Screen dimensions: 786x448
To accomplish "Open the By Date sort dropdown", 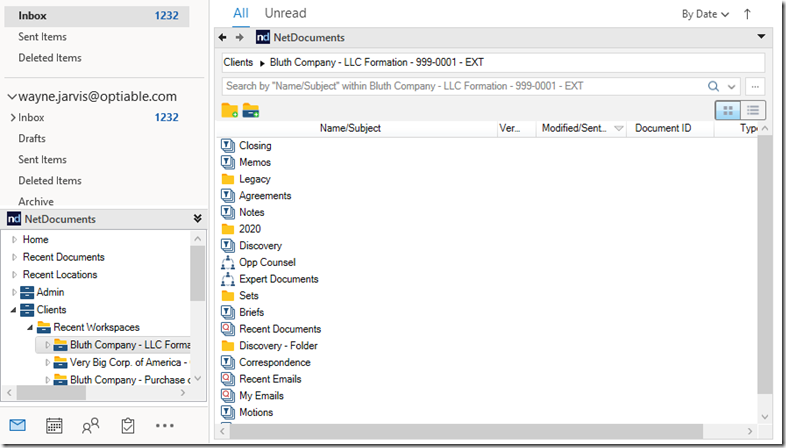I will click(705, 15).
